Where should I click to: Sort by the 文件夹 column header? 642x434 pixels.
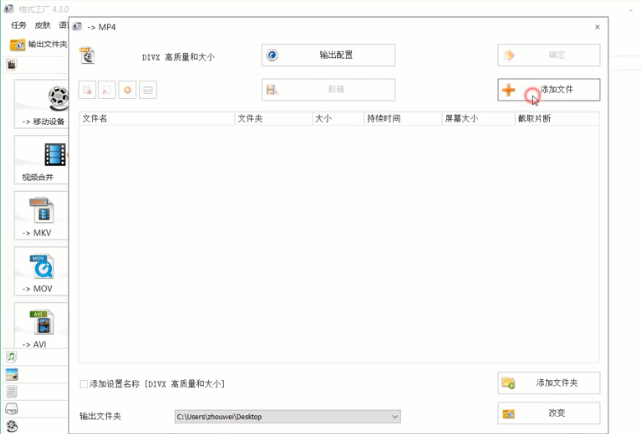pos(273,119)
